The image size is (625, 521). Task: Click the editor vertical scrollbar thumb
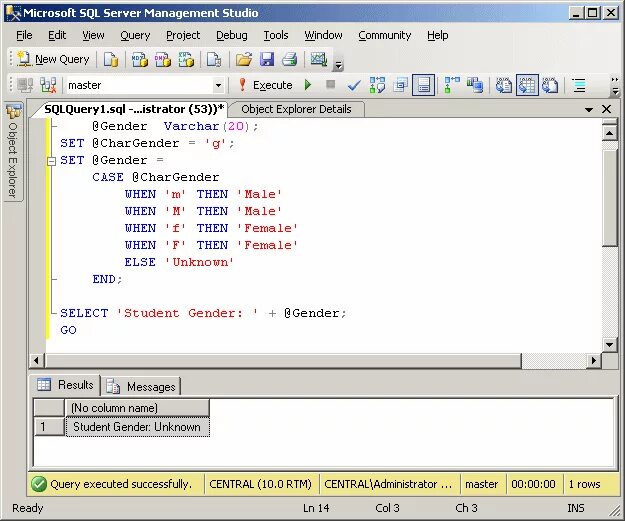pos(609,199)
